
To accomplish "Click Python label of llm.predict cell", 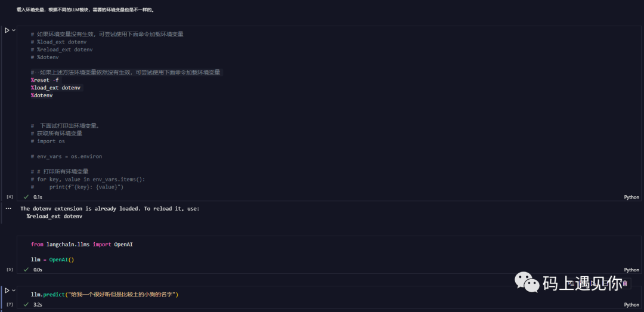I will coord(631,304).
